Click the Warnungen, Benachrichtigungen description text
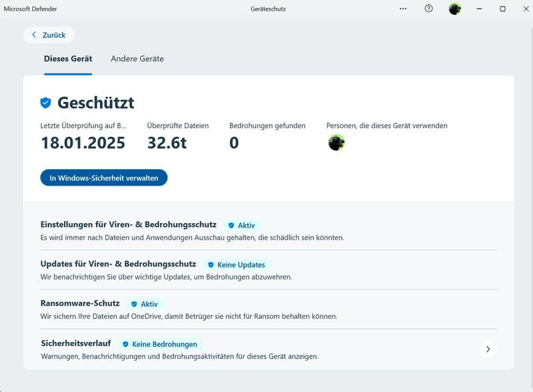Viewport: 533px width, 392px height. click(x=180, y=356)
